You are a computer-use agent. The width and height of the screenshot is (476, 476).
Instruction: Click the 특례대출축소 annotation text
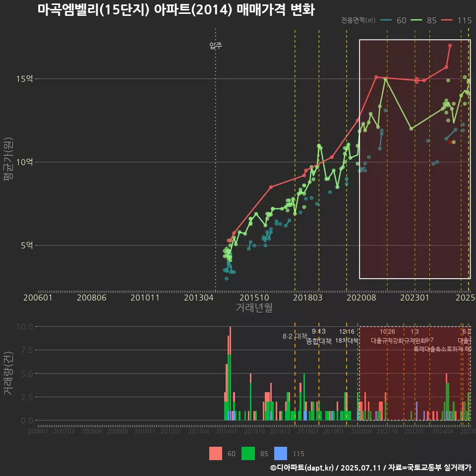(430, 349)
